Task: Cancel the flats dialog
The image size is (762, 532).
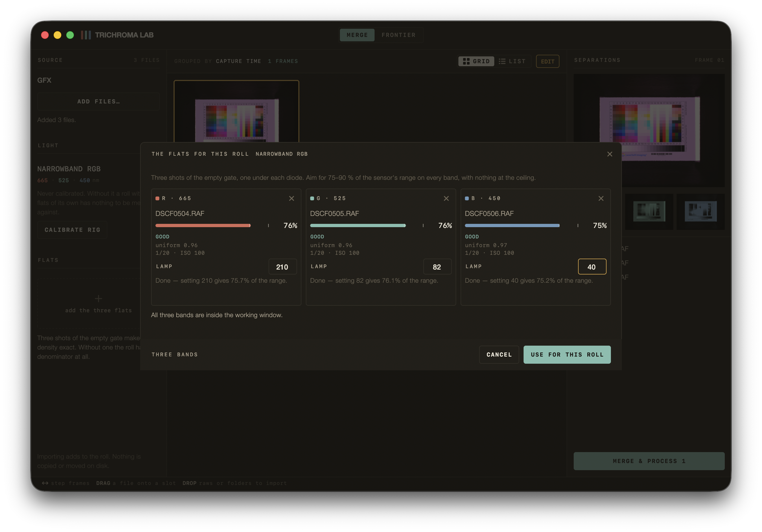Action: pos(499,354)
